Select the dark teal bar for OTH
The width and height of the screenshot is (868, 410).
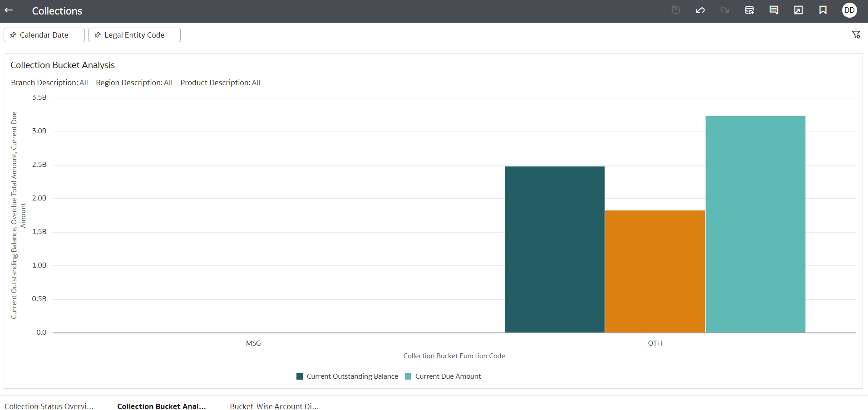[x=554, y=249]
